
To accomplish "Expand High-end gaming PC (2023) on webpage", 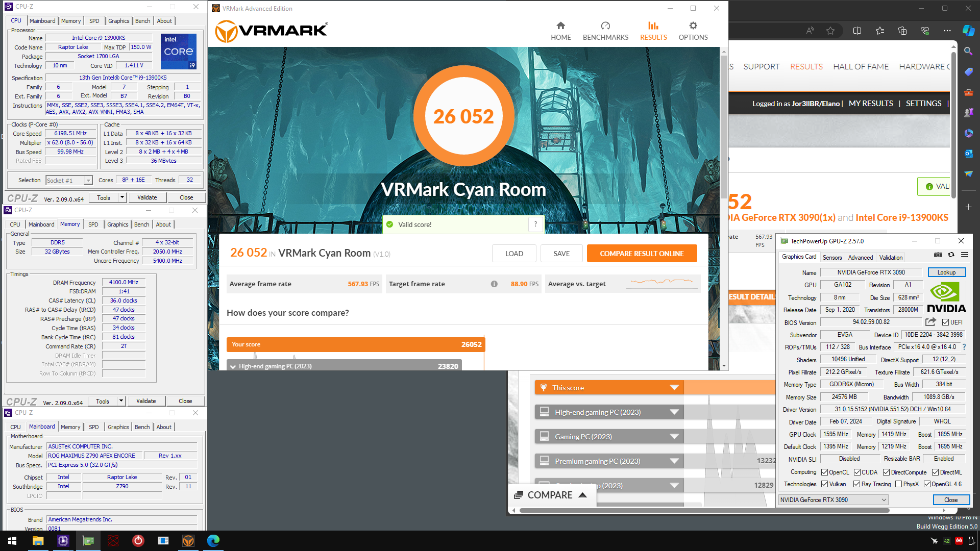I will 674,412.
